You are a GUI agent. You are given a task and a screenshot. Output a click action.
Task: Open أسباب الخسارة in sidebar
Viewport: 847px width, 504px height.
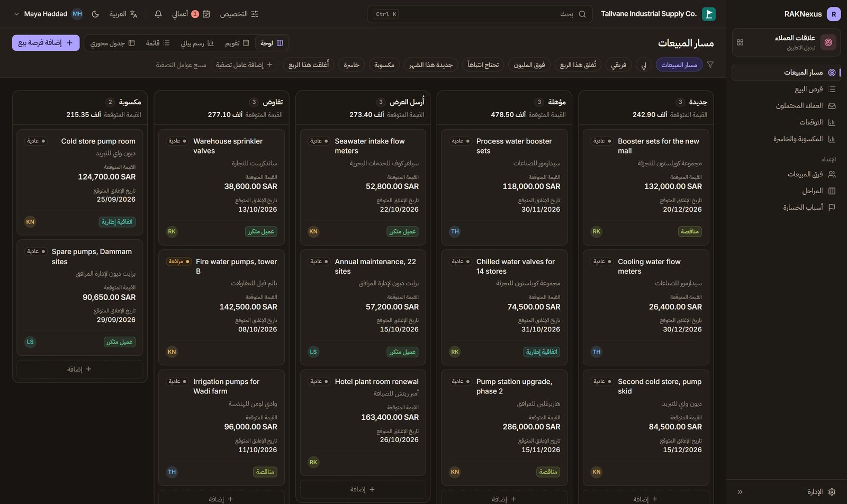click(786, 208)
